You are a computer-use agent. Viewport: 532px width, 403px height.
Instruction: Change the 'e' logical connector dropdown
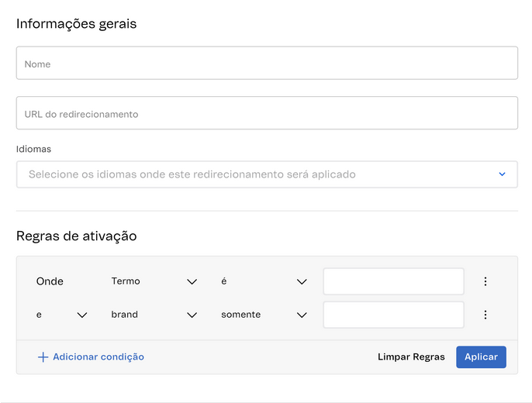(60, 315)
